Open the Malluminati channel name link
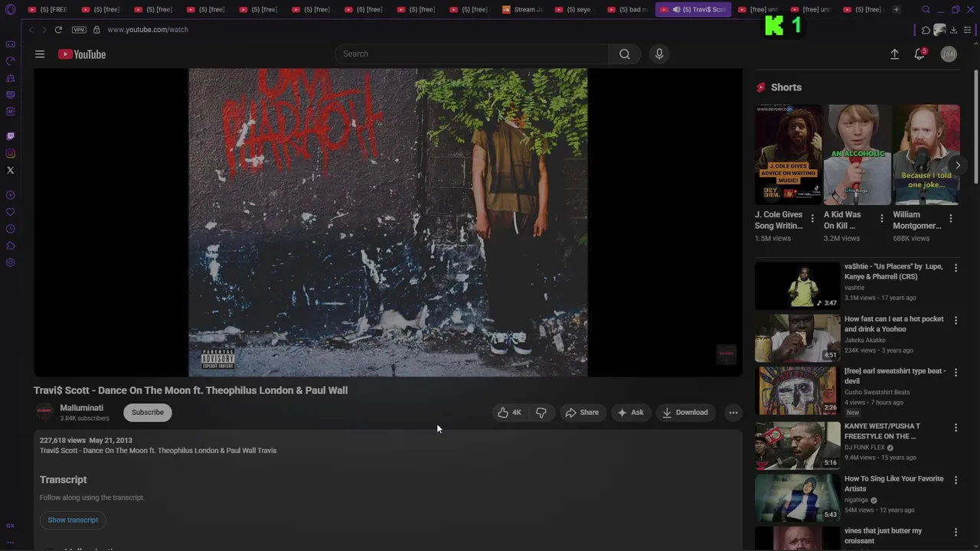980x551 pixels. coord(82,408)
